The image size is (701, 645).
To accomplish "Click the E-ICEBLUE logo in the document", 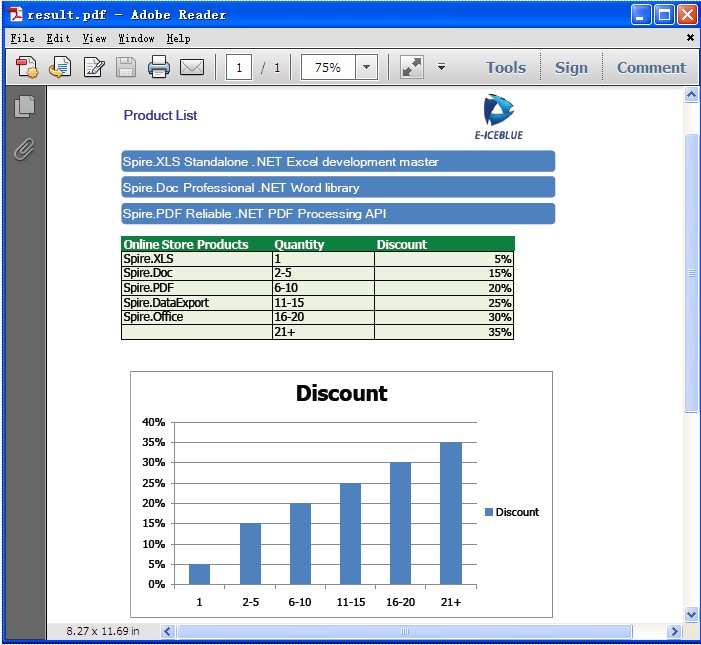I will point(498,117).
